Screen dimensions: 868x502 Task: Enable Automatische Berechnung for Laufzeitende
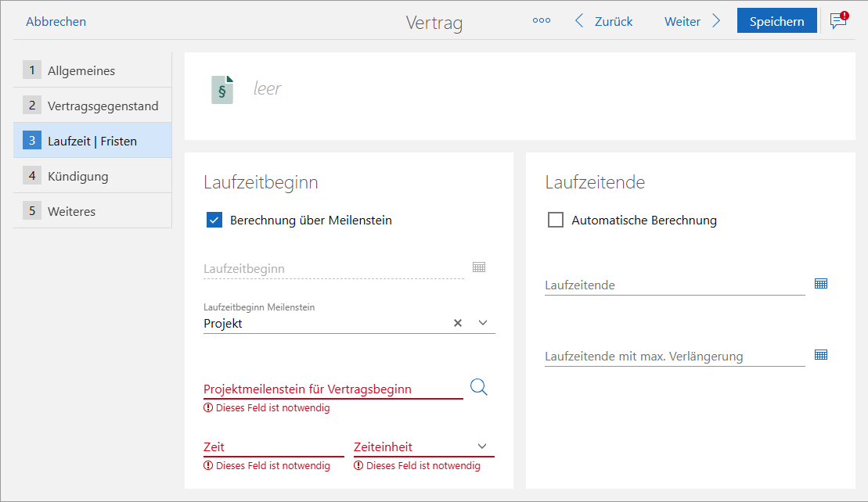[556, 220]
